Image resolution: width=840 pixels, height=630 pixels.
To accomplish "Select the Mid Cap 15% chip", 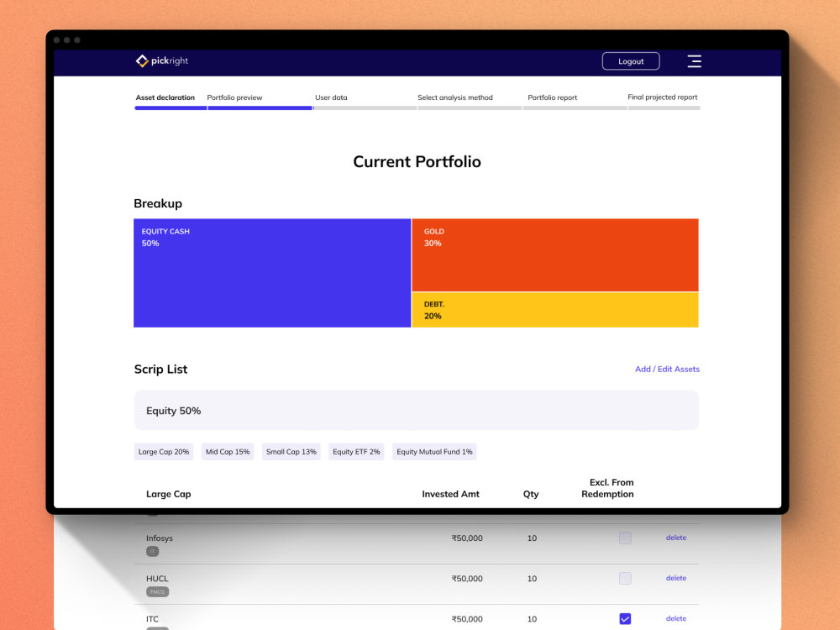I will (228, 452).
